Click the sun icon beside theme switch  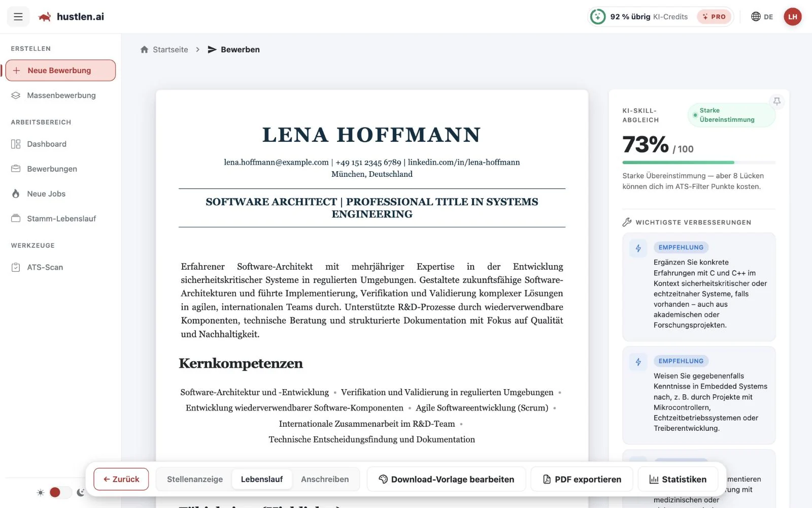pyautogui.click(x=41, y=492)
